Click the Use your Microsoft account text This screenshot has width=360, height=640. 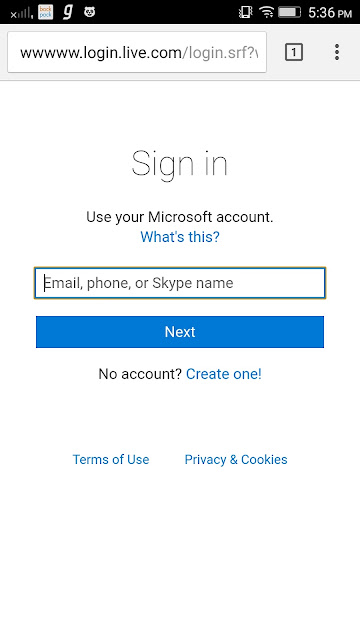pyautogui.click(x=180, y=217)
